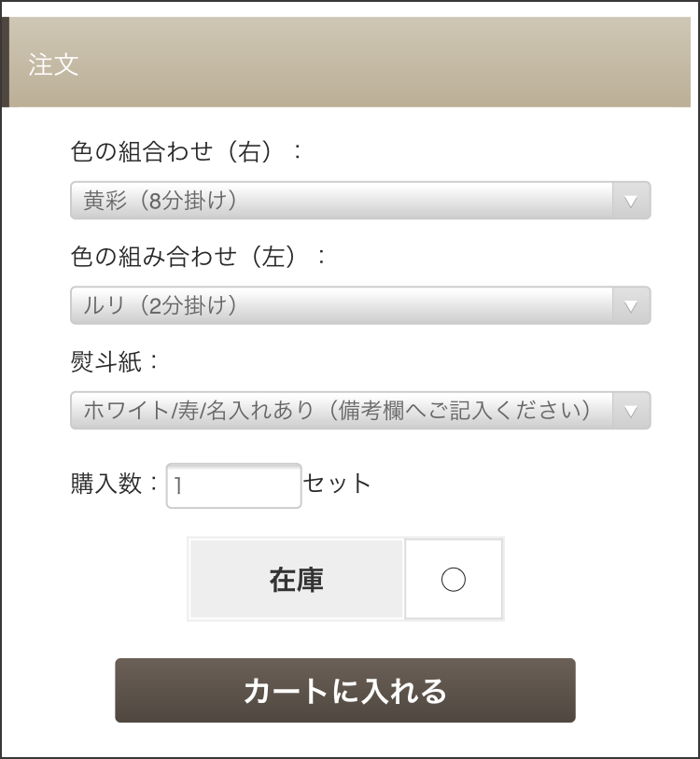Select the ルリ（2分掛け）text in the dropdown
Viewport: 700px width, 759px height.
point(161,305)
